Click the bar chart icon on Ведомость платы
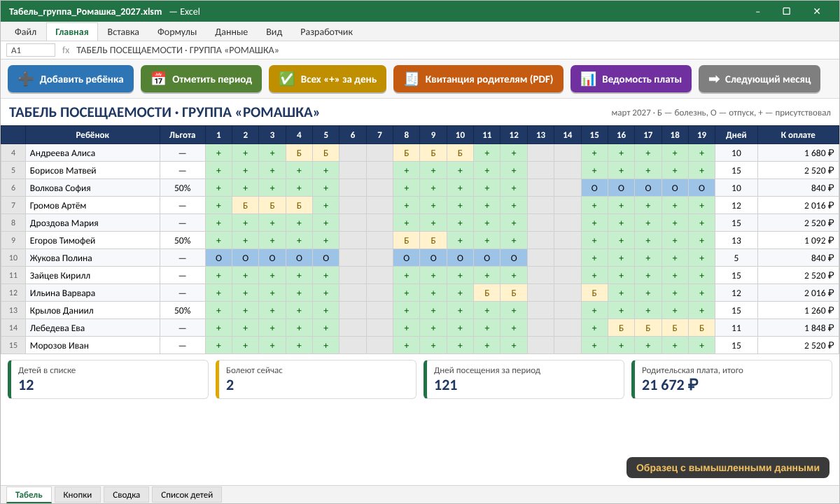The width and height of the screenshot is (840, 504). (x=588, y=79)
